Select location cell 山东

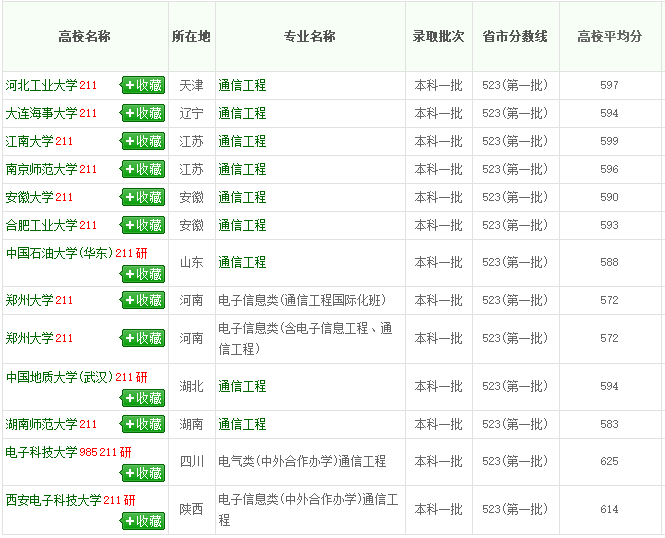coord(191,262)
